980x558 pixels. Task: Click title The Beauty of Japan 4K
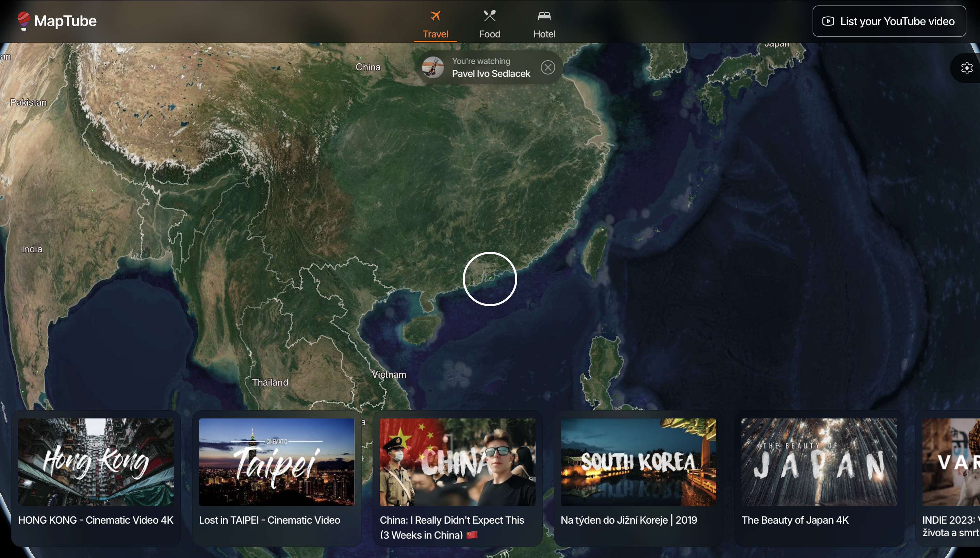pos(795,520)
